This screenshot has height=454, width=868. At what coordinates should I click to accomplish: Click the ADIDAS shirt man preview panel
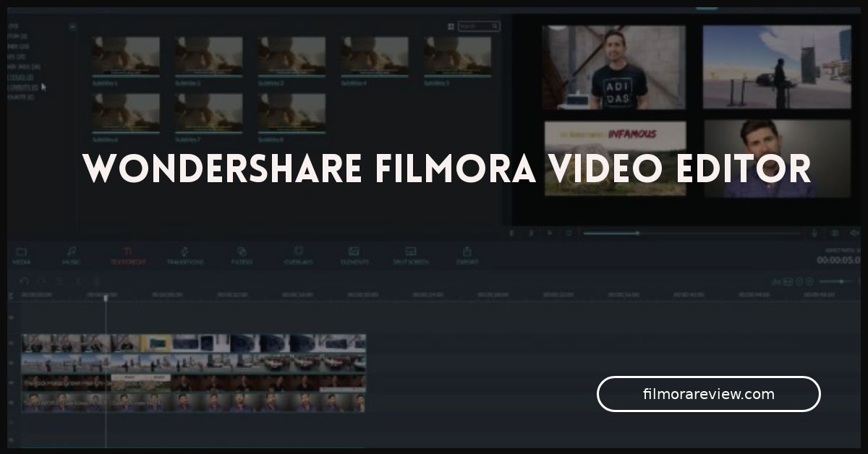click(x=613, y=67)
